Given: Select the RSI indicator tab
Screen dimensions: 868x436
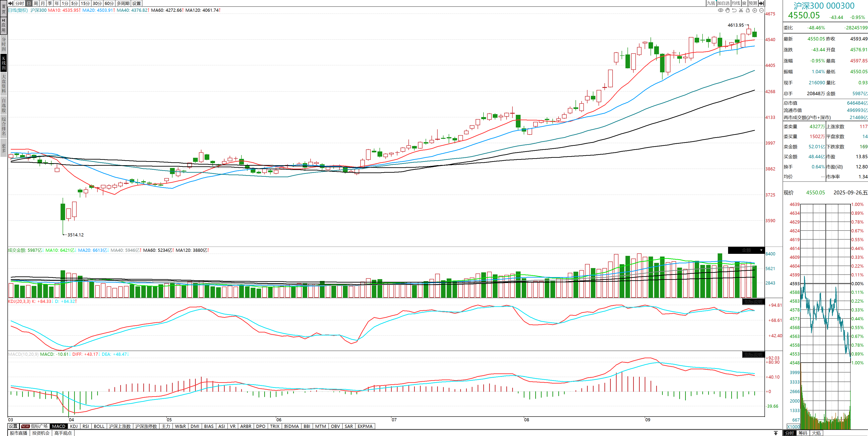Looking at the screenshot, I should click(86, 426).
